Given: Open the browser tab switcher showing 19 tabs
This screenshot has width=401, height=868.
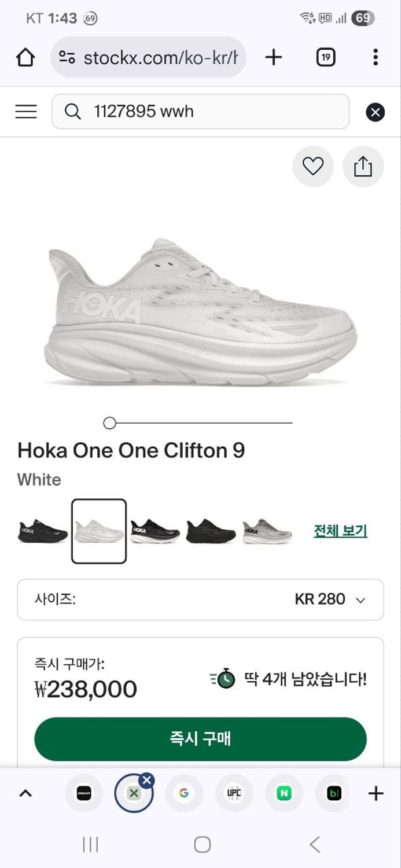Looking at the screenshot, I should click(325, 57).
